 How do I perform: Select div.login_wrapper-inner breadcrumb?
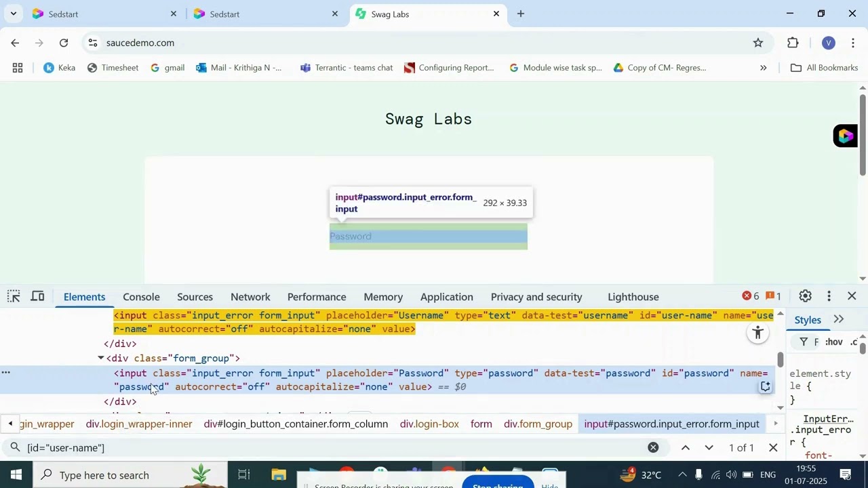pos(139,424)
